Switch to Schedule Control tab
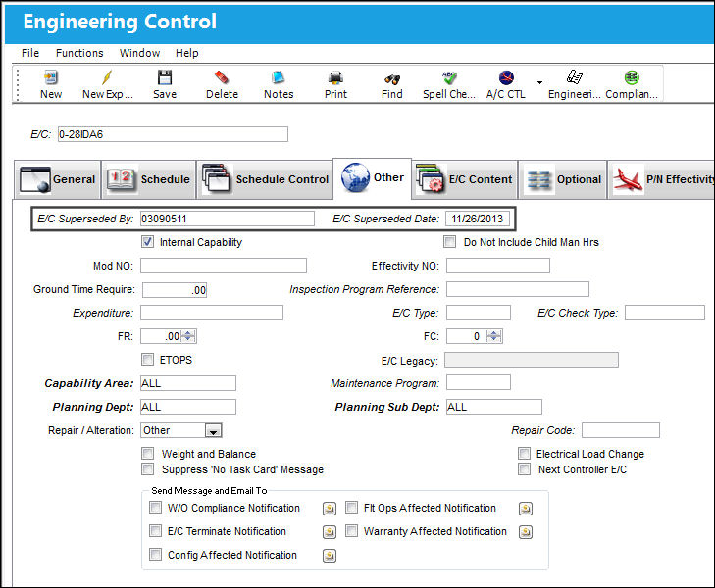 coord(265,179)
